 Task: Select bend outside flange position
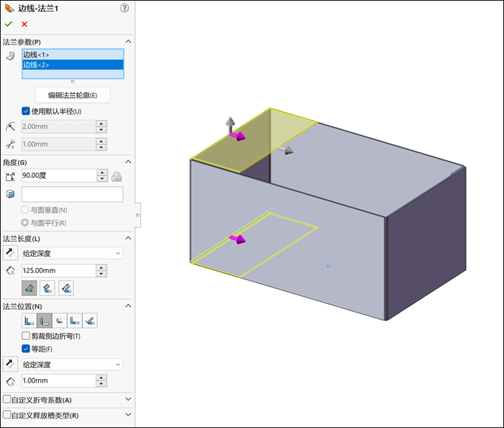60,321
